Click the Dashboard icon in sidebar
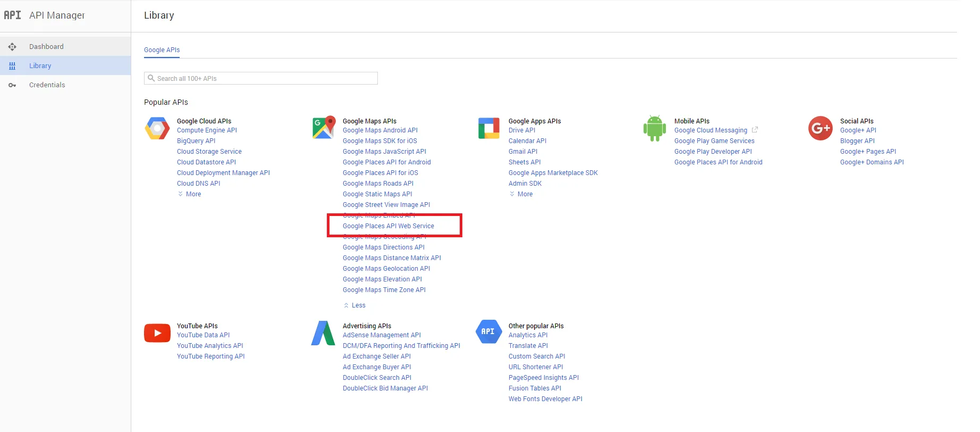The height and width of the screenshot is (432, 980). click(x=12, y=47)
